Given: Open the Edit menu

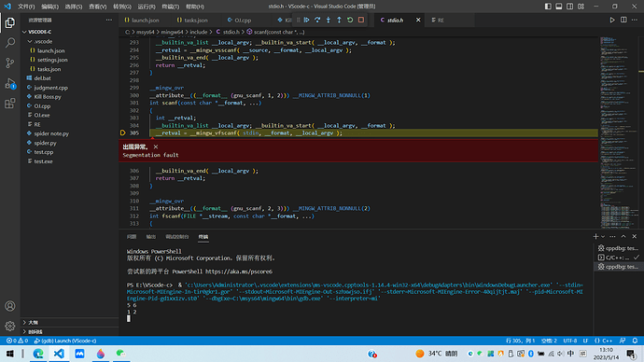Looking at the screenshot, I should 49,7.
